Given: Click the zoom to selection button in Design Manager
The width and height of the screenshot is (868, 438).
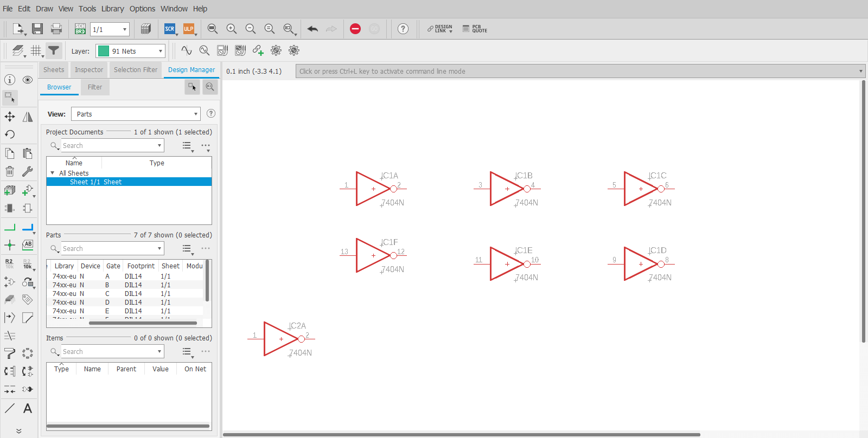Looking at the screenshot, I should pos(210,87).
